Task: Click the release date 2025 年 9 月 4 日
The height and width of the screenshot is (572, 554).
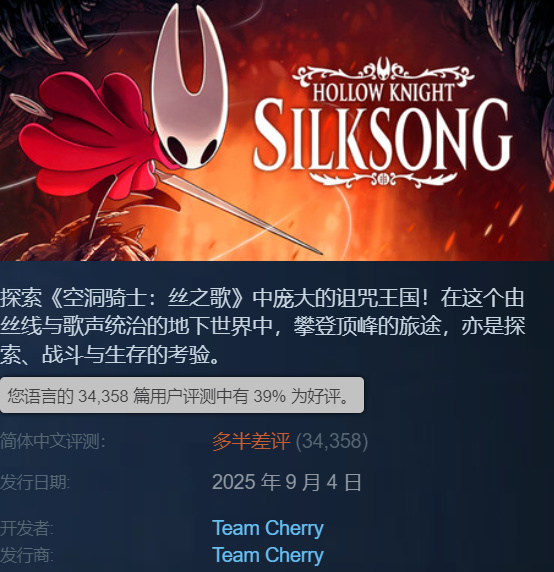Action: coord(287,482)
